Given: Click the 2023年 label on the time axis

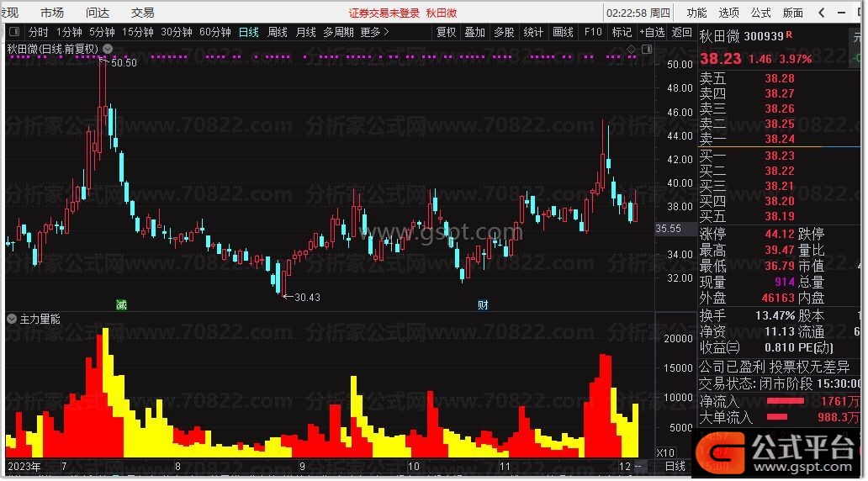Looking at the screenshot, I should coord(24,466).
